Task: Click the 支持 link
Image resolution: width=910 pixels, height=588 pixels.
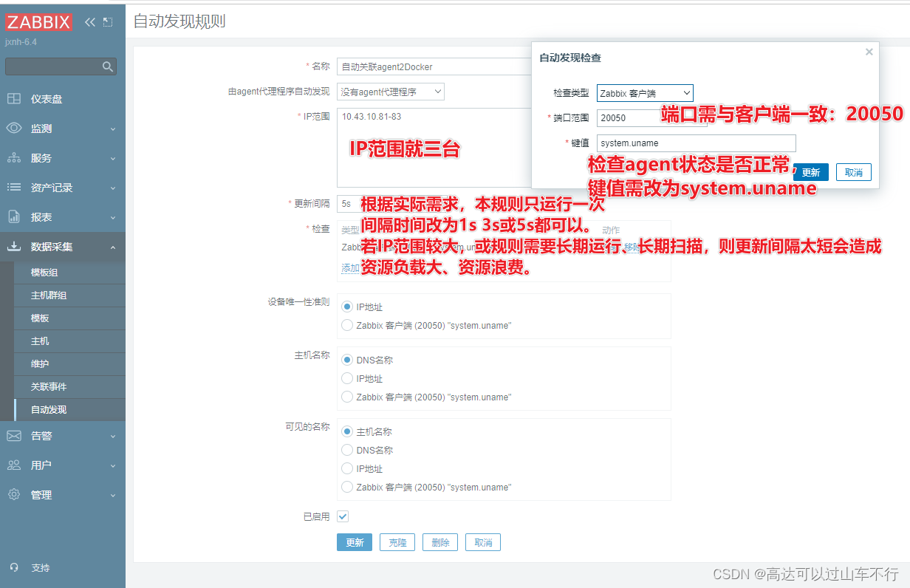Action: 41,568
